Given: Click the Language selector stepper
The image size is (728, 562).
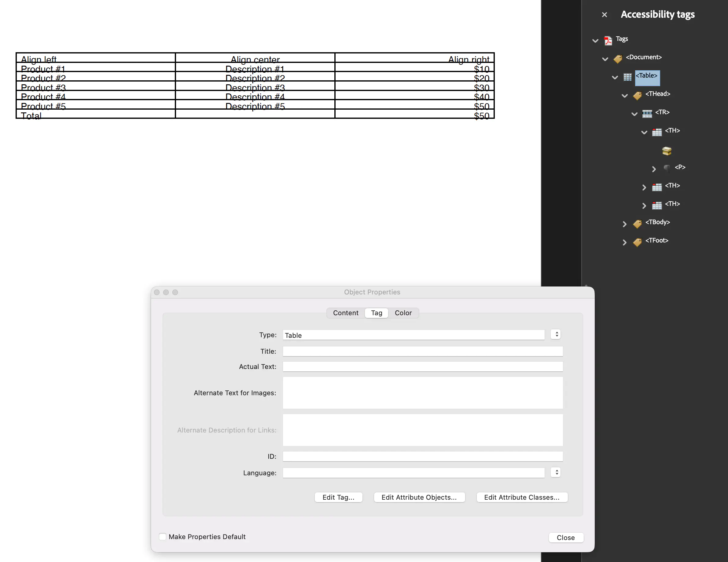Looking at the screenshot, I should tap(555, 472).
